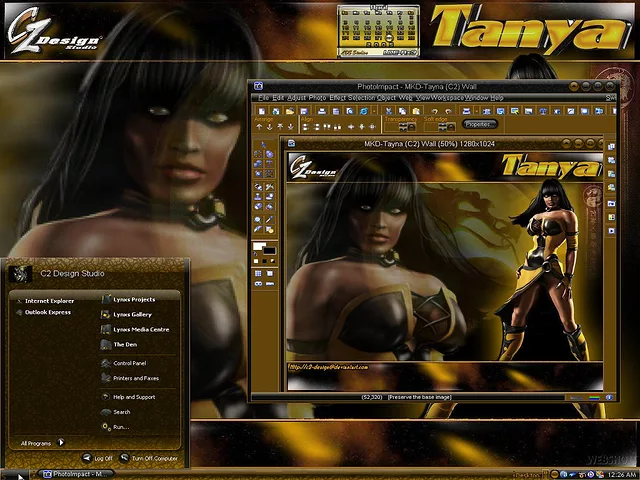The height and width of the screenshot is (480, 640).
Task: Click the Print preview toolbar icon
Action: click(x=350, y=111)
